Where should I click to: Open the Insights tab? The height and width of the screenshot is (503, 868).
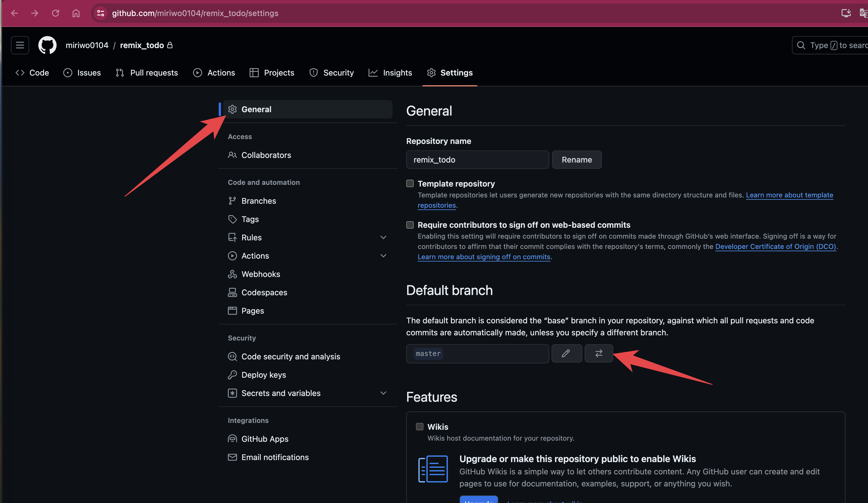click(390, 73)
